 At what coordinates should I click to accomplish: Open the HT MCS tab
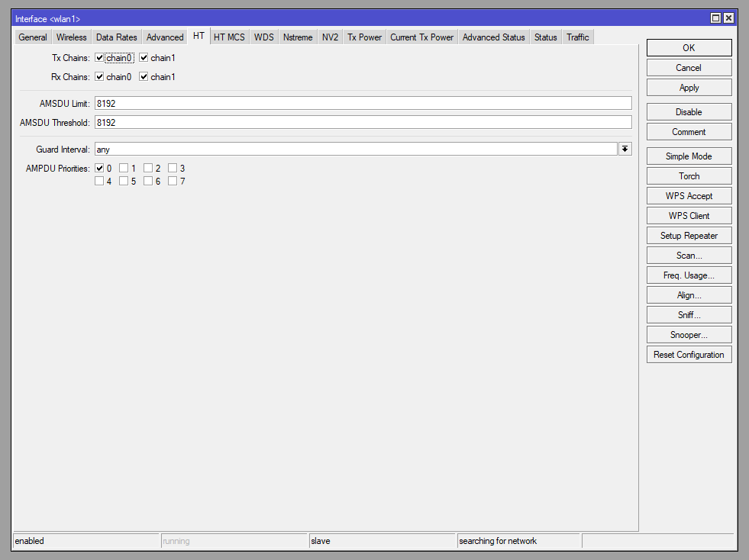click(x=229, y=37)
